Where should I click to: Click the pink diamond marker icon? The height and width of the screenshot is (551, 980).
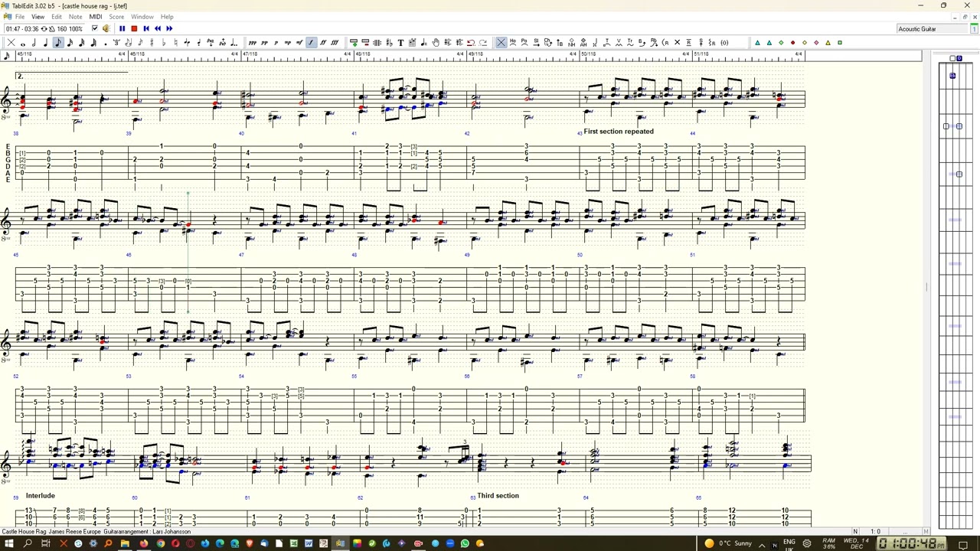tap(816, 42)
